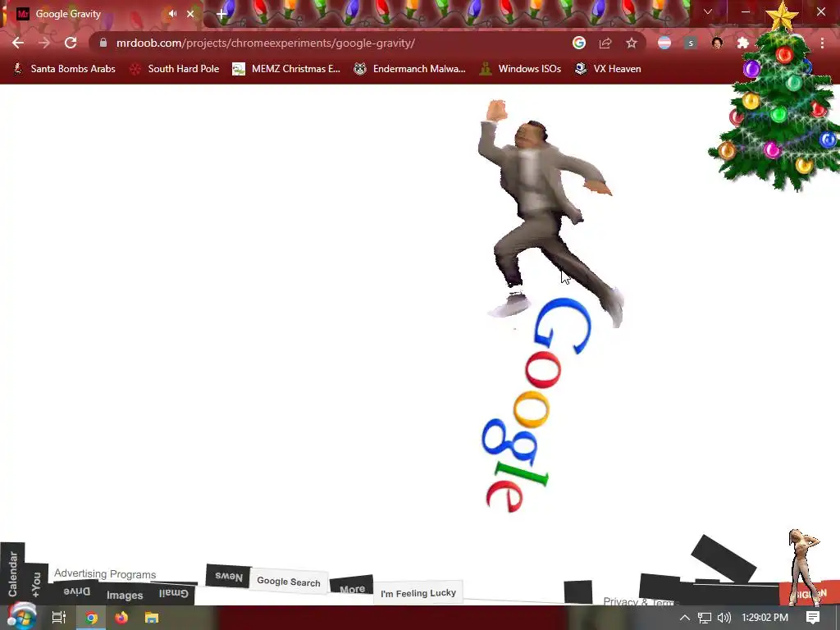Click the fallen More menu item
The image size is (840, 630).
click(352, 587)
